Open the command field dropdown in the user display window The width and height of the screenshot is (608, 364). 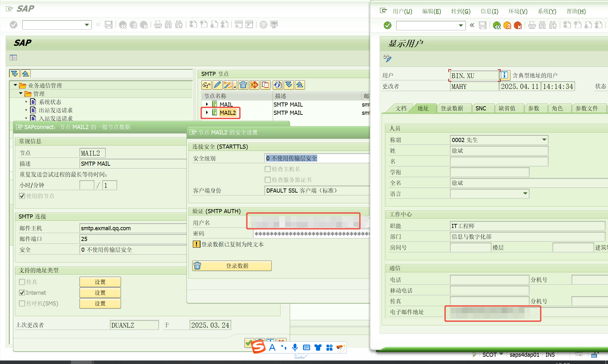[x=461, y=25]
